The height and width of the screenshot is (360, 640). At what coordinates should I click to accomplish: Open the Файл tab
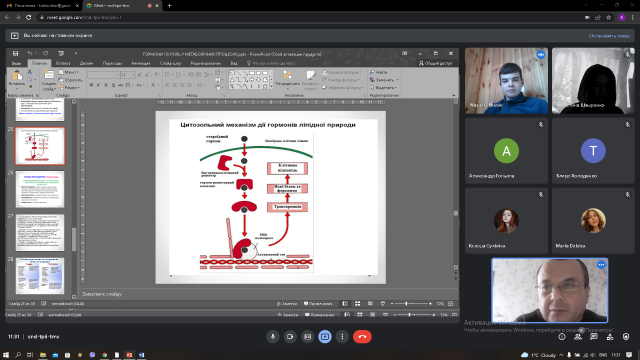(16, 63)
